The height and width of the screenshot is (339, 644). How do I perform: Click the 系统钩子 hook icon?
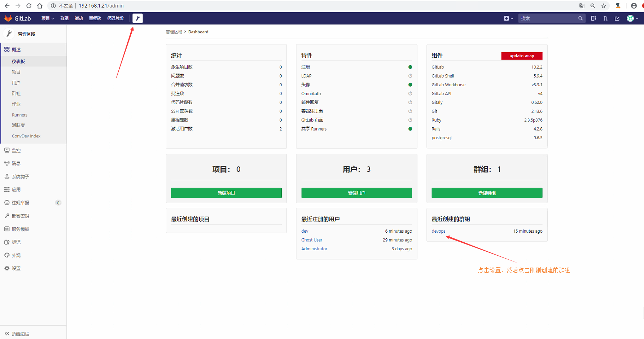pos(7,176)
